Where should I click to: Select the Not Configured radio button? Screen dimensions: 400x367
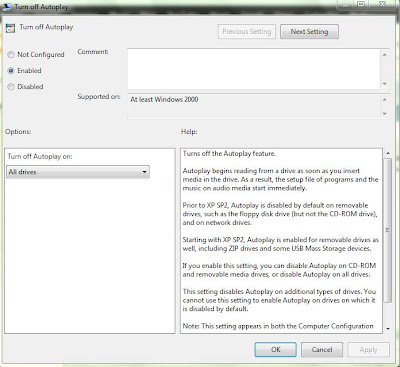pyautogui.click(x=11, y=54)
